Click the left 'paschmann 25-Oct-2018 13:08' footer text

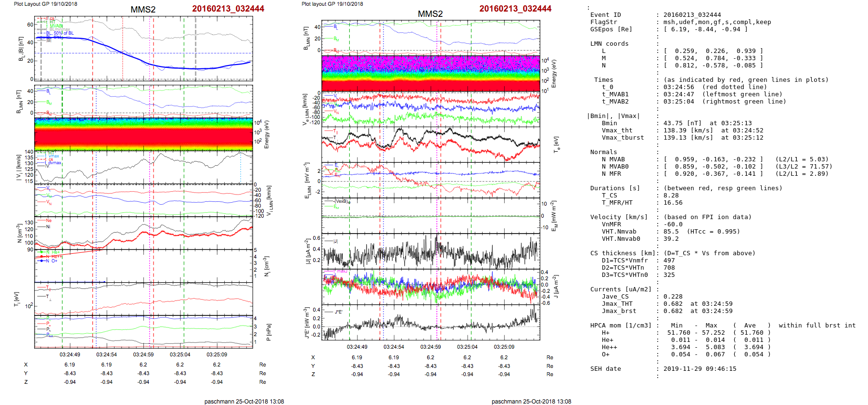(244, 401)
